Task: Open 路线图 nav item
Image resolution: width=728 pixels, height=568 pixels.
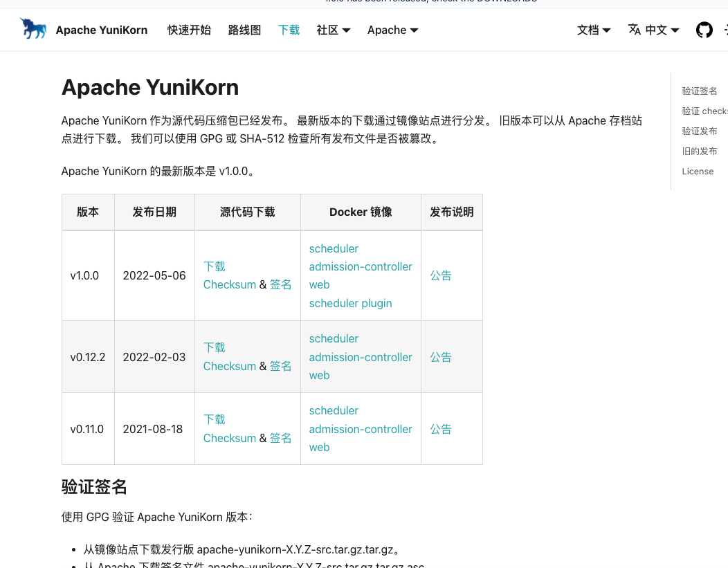Action: (244, 30)
